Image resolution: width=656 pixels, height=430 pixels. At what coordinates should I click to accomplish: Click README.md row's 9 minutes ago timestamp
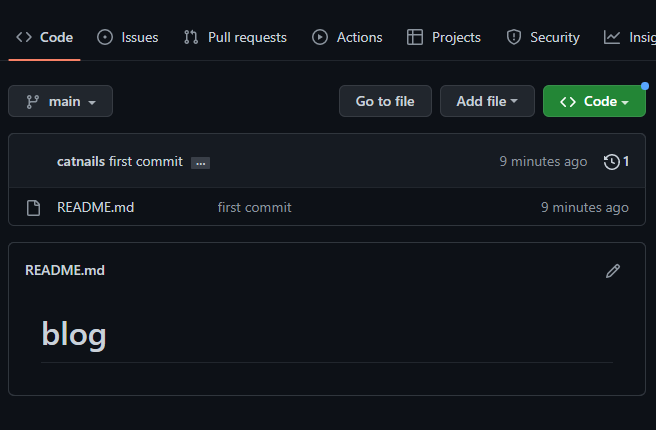pos(585,207)
